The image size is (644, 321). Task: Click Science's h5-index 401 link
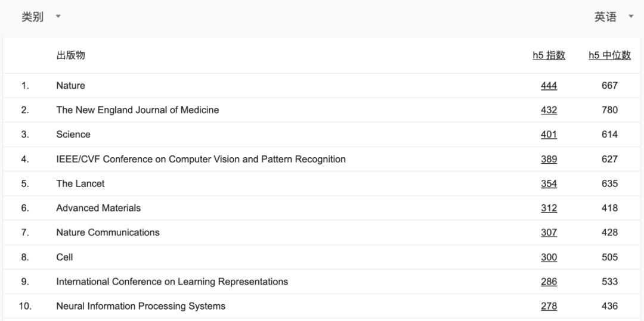(x=549, y=135)
